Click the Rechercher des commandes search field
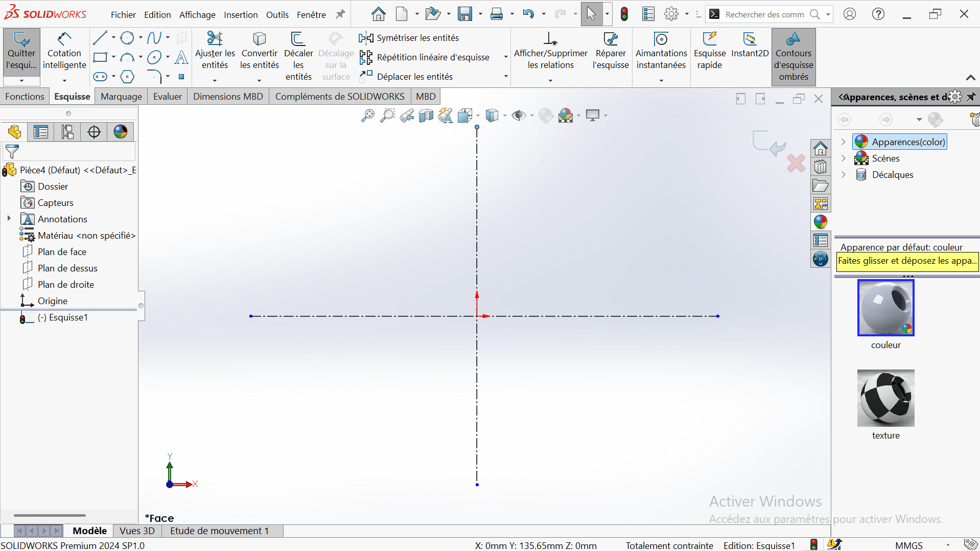The image size is (980, 551). pyautogui.click(x=764, y=15)
